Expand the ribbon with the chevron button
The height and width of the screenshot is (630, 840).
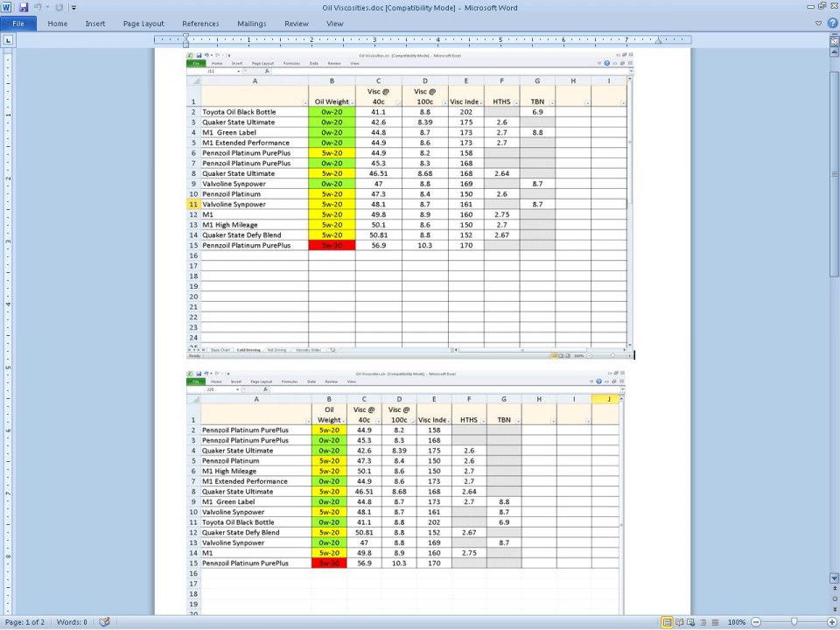tap(818, 24)
